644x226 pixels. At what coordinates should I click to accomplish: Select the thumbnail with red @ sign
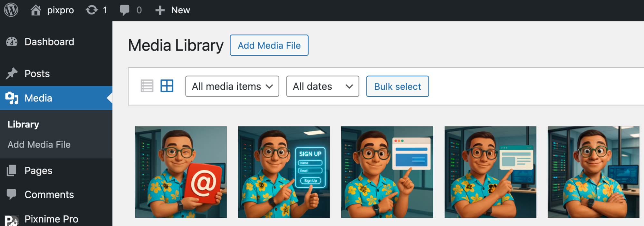pos(181,172)
